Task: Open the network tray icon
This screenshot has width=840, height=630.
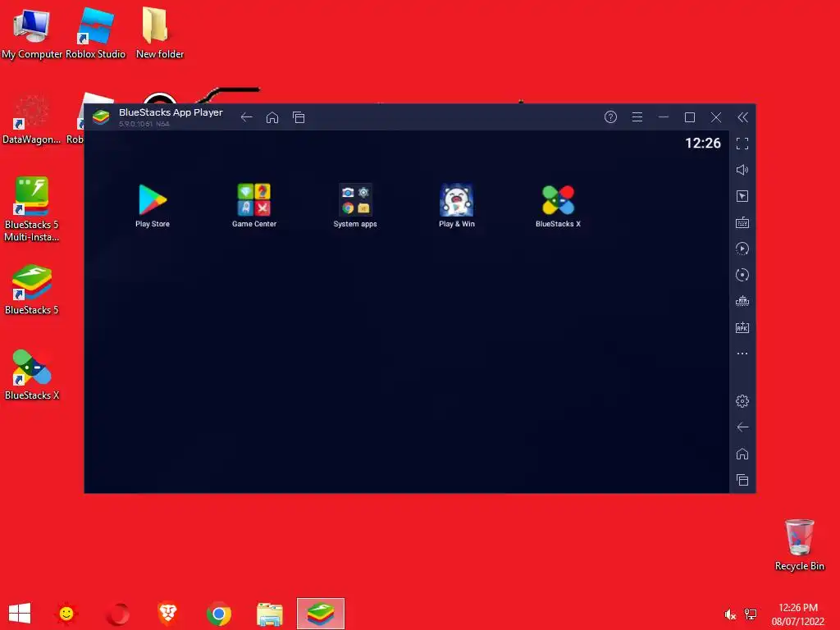Action: point(751,614)
